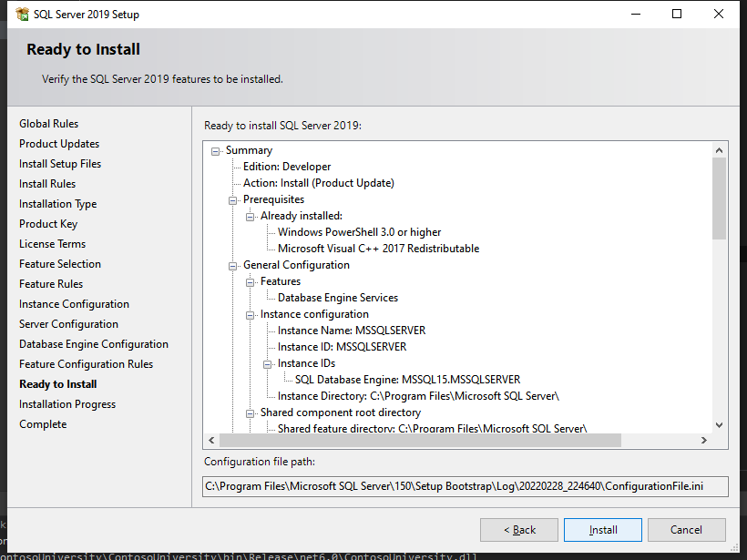Select the Edition: Developer tree item
This screenshot has width=747, height=560.
click(x=286, y=167)
